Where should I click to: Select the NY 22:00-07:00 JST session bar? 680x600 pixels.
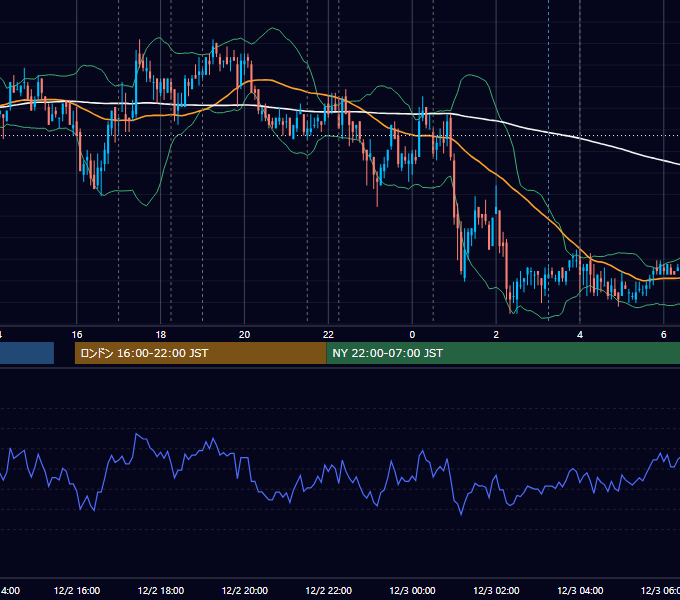pos(503,353)
